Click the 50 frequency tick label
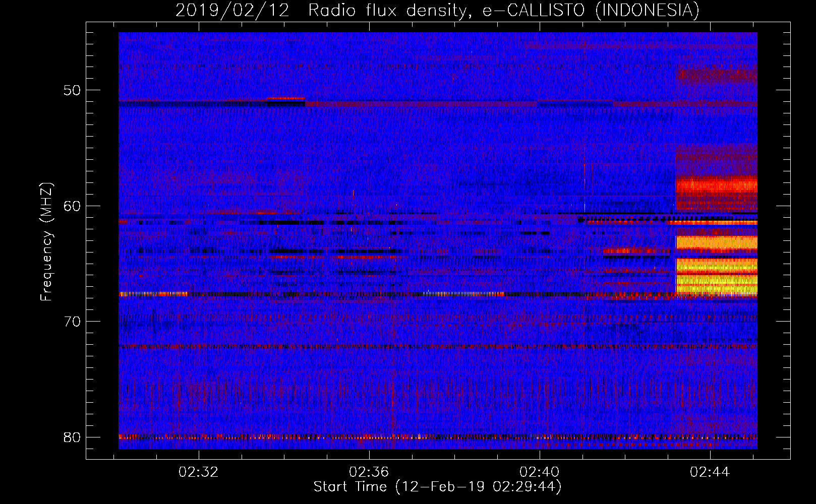 click(72, 90)
